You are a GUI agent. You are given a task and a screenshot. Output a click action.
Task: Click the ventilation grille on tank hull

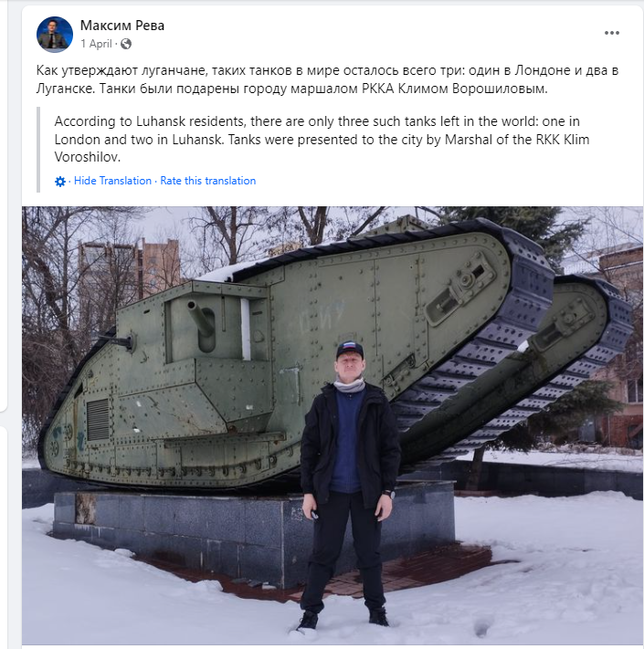point(98,420)
